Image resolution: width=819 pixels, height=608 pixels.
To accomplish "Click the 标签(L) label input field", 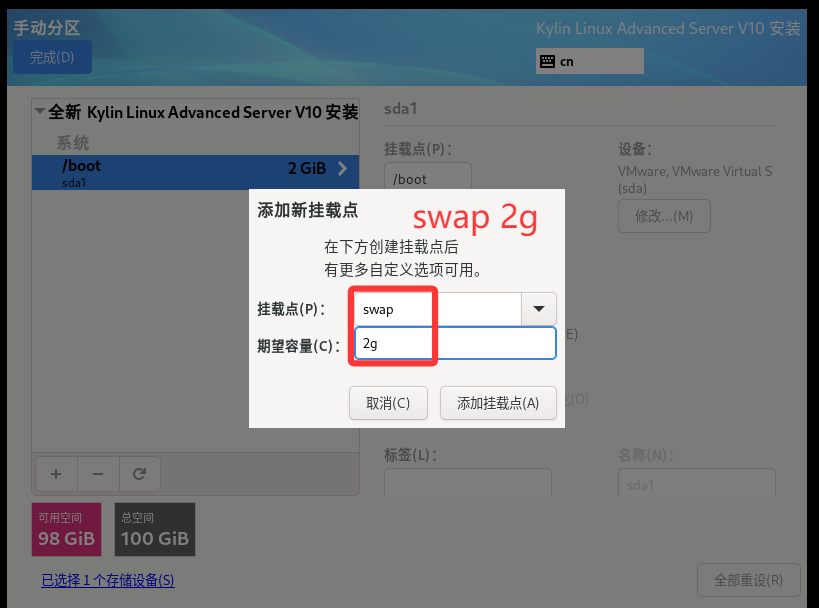I will pyautogui.click(x=467, y=484).
